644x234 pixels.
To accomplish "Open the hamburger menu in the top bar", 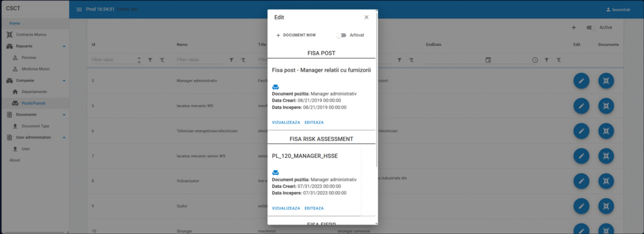I will pos(79,9).
